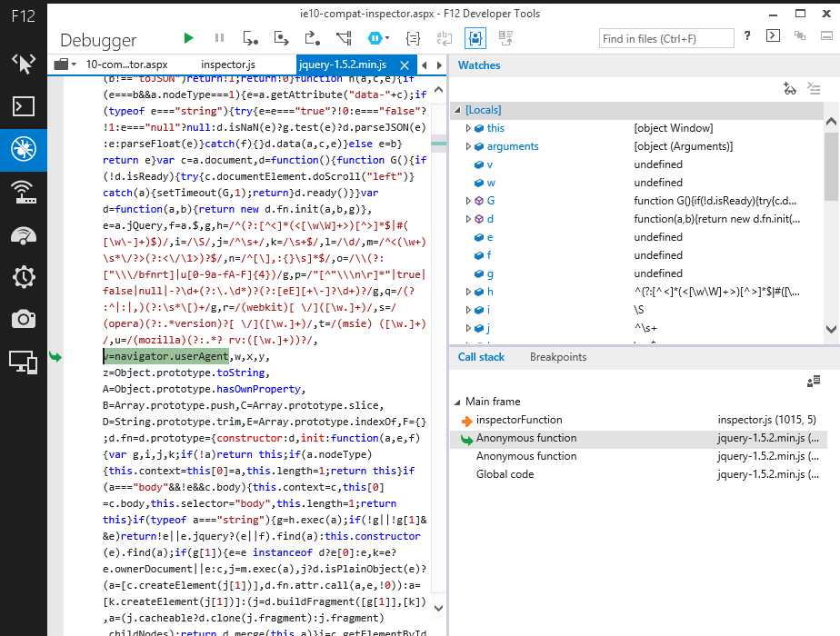Collapse the [Locals] section
Screen dimensions: 840x636
pyautogui.click(x=457, y=110)
